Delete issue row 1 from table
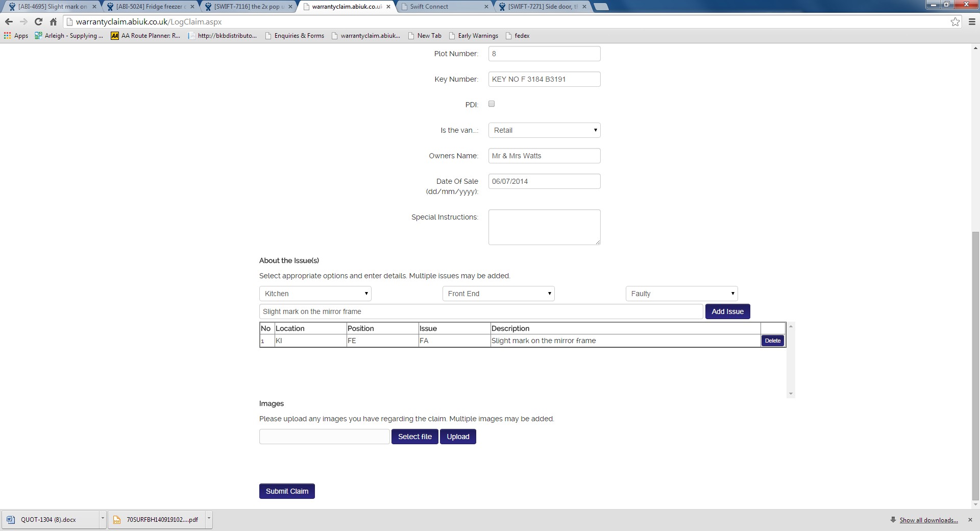The height and width of the screenshot is (531, 980). [772, 341]
